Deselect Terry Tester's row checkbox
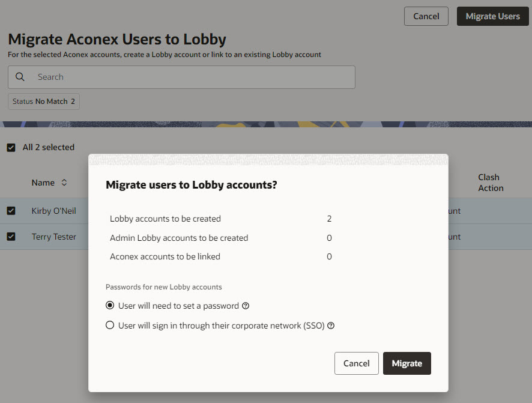The height and width of the screenshot is (403, 532). pos(11,237)
